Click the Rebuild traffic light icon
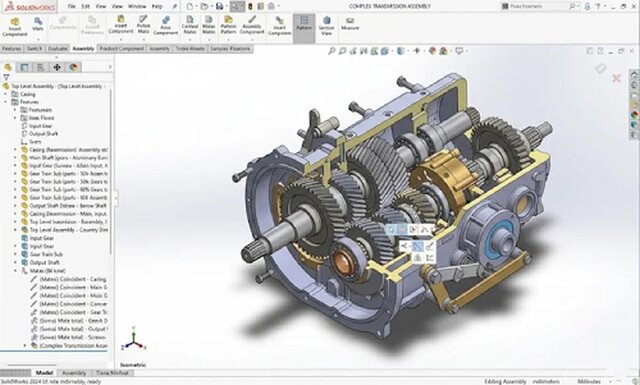This screenshot has width=640, height=385. (x=250, y=6)
